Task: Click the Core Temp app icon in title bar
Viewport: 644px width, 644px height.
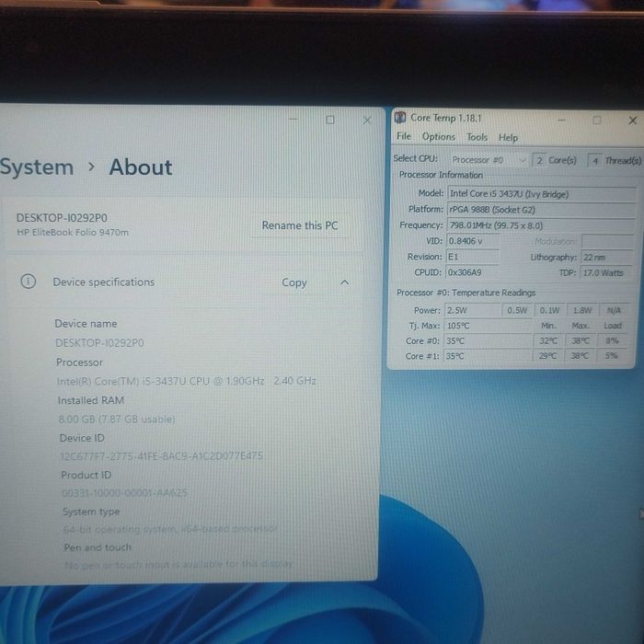Action: point(400,118)
